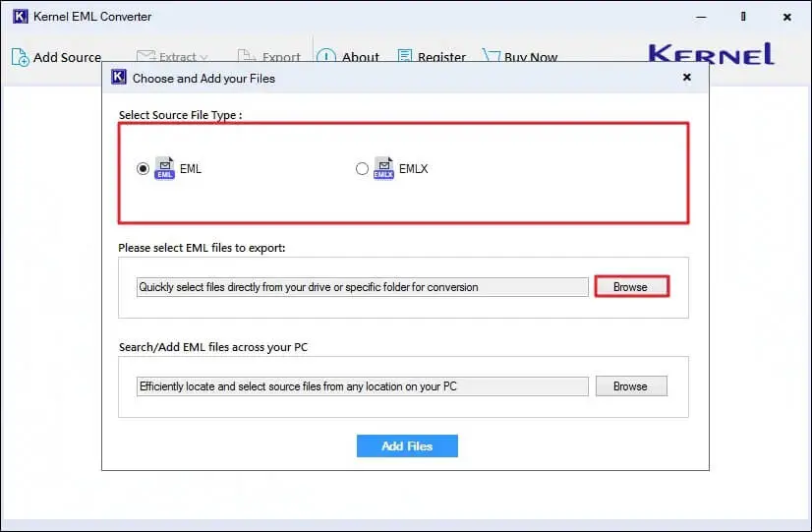This screenshot has height=532, width=812.
Task: Click the Export page icon
Action: [x=246, y=55]
